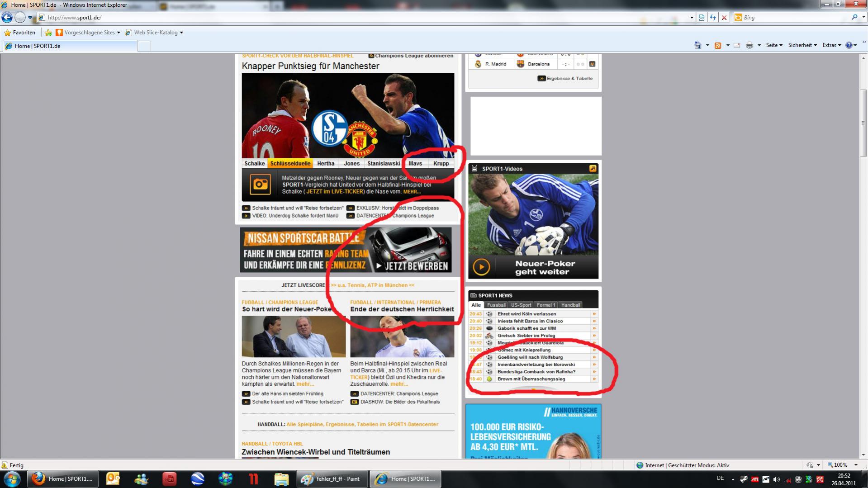
Task: Open the camera gallery icon under Schlüsselduelle
Action: coord(260,184)
